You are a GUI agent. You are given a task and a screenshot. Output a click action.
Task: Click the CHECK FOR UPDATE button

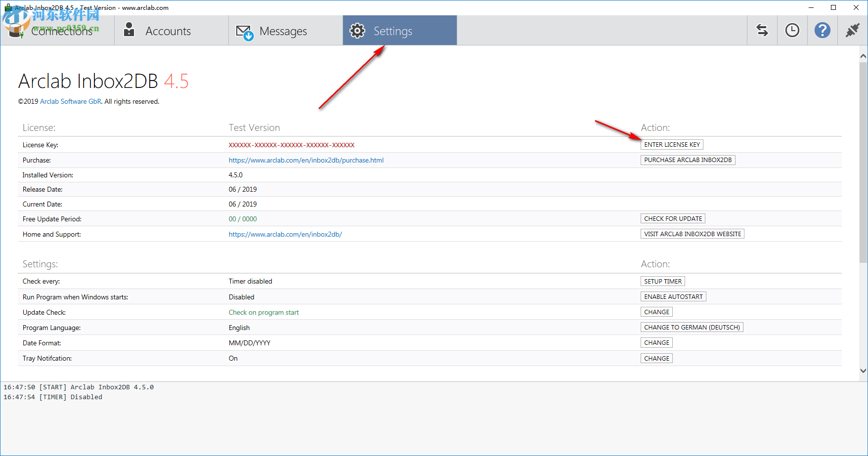(673, 219)
